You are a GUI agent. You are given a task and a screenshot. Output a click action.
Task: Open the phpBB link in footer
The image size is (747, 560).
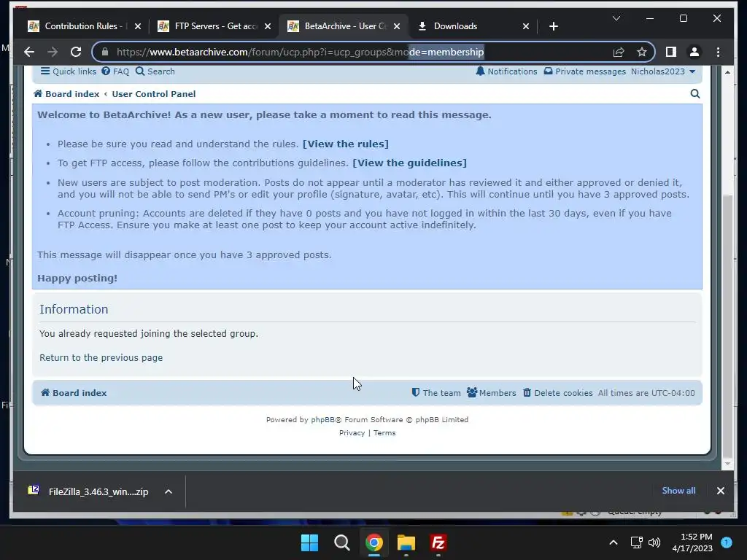pyautogui.click(x=322, y=419)
